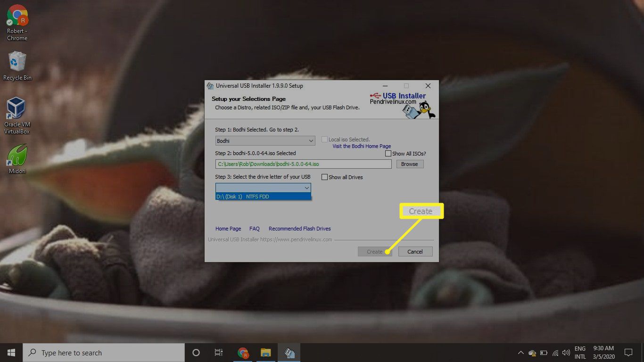Screen dimensions: 644x362
Task: Toggle the Local iso Selected checkbox
Action: coord(324,140)
